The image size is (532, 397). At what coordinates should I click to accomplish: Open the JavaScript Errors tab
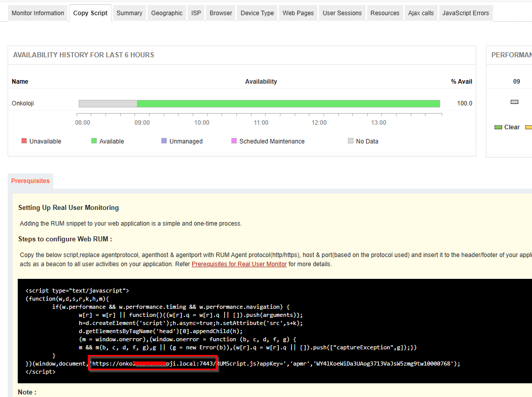tap(466, 13)
